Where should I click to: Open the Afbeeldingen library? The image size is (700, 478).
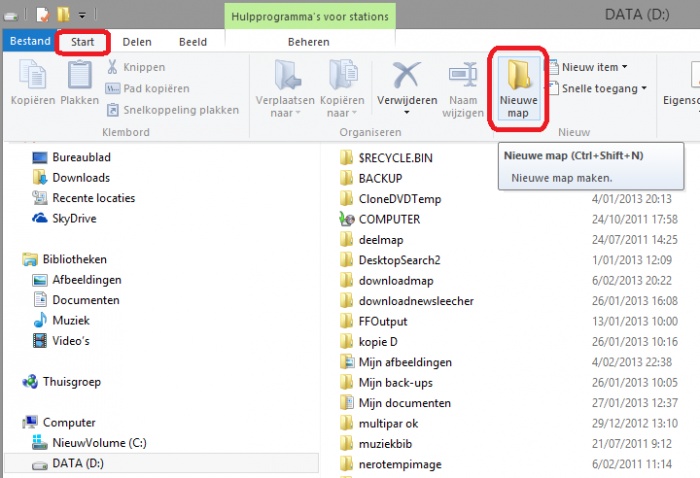coord(77,280)
